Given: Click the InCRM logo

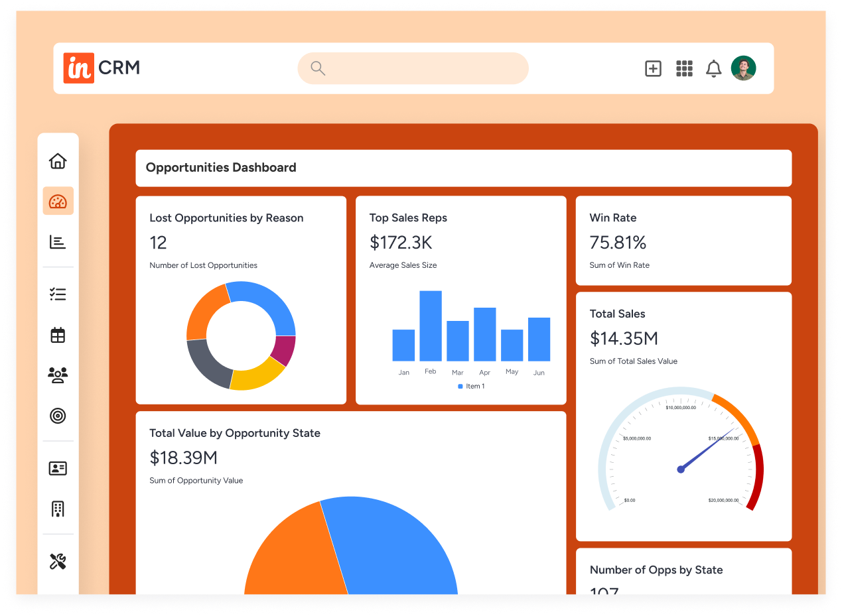Looking at the screenshot, I should click(102, 68).
